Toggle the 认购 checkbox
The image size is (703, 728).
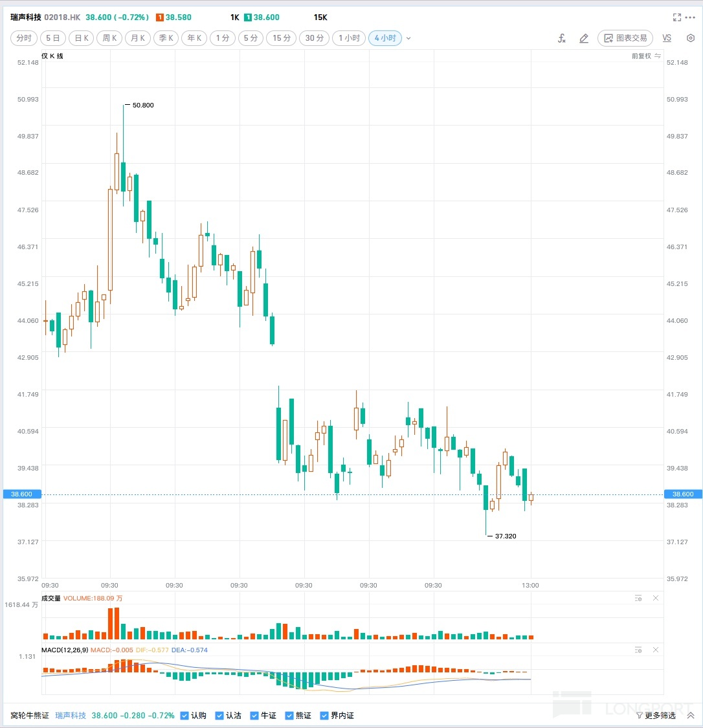[x=184, y=716]
